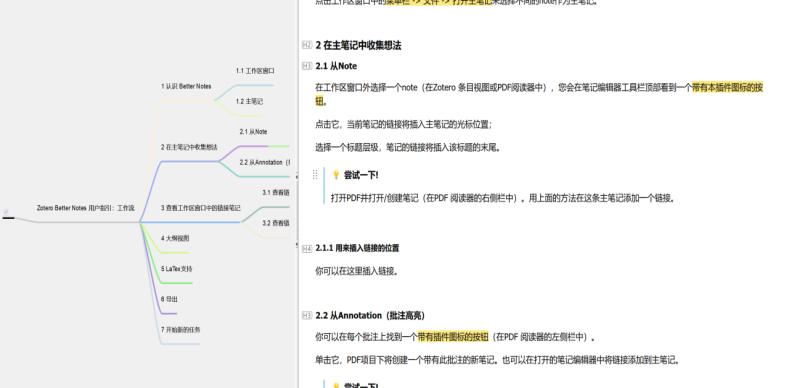789x388 pixels.
Task: Click paragraph '你可以在这里插入链接。'
Action: click(357, 271)
